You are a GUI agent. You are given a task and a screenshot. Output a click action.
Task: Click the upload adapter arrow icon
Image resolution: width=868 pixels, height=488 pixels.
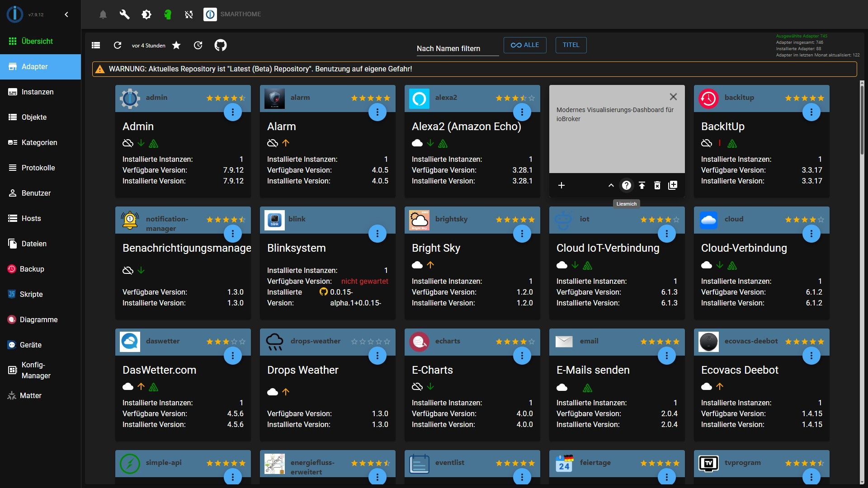pyautogui.click(x=642, y=185)
